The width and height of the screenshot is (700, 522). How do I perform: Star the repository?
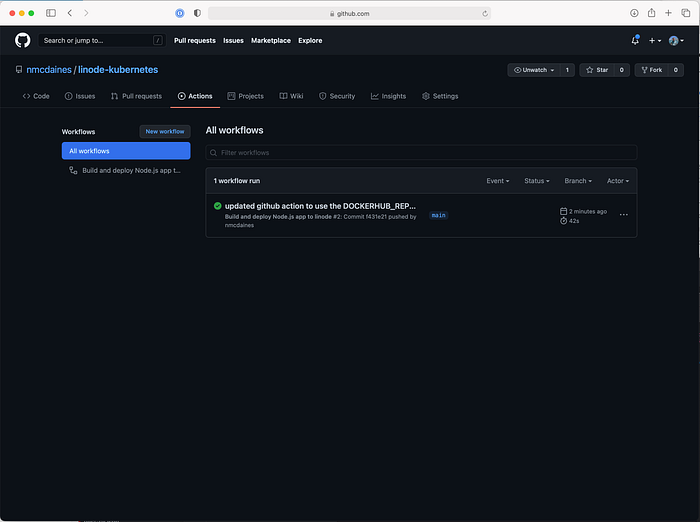coord(597,70)
